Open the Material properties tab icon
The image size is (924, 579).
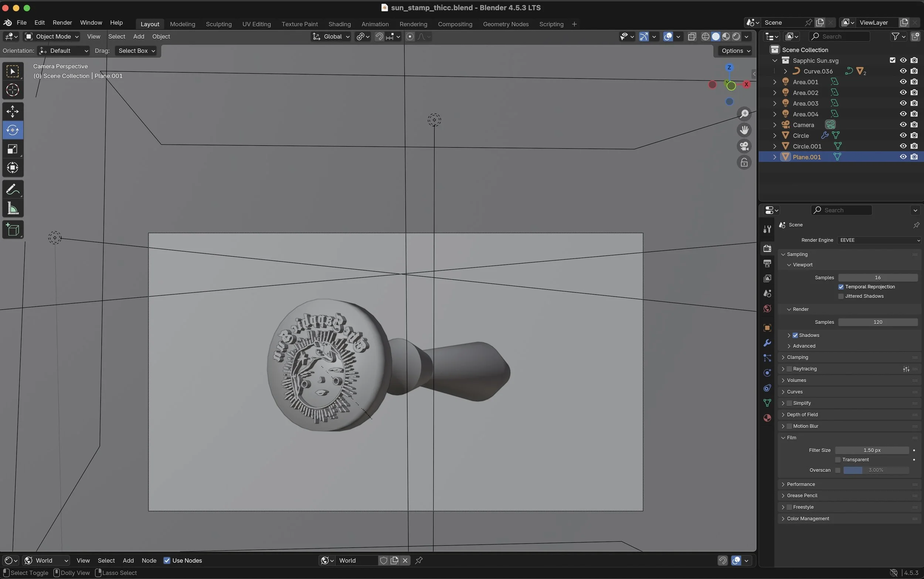tap(767, 418)
